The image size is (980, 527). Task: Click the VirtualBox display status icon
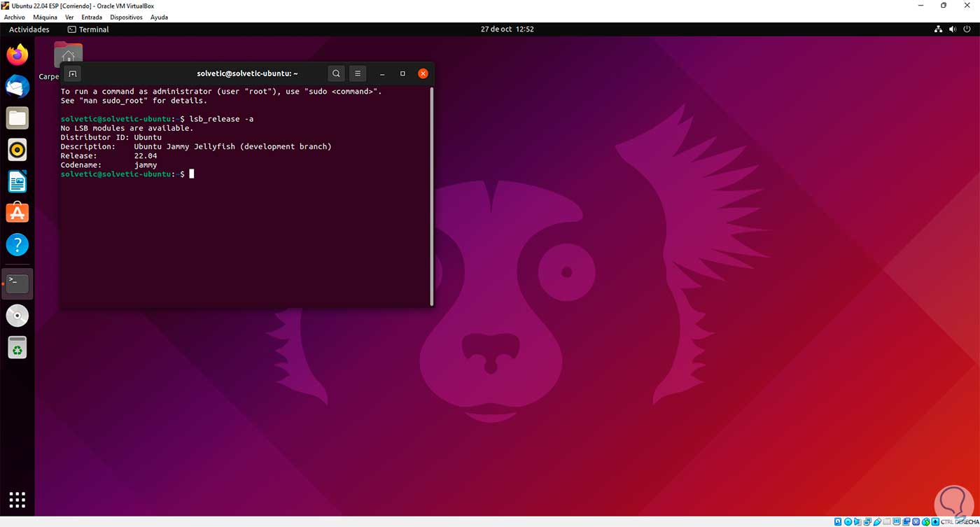pyautogui.click(x=897, y=522)
